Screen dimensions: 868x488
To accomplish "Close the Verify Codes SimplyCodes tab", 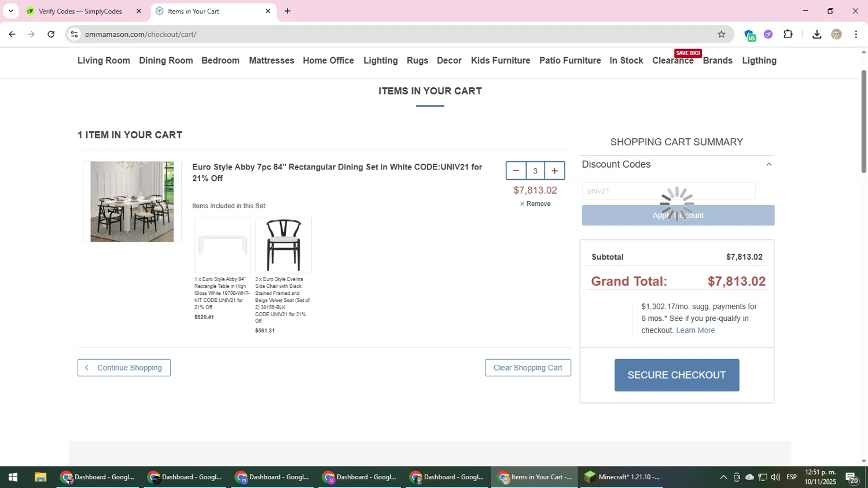I will pyautogui.click(x=139, y=11).
